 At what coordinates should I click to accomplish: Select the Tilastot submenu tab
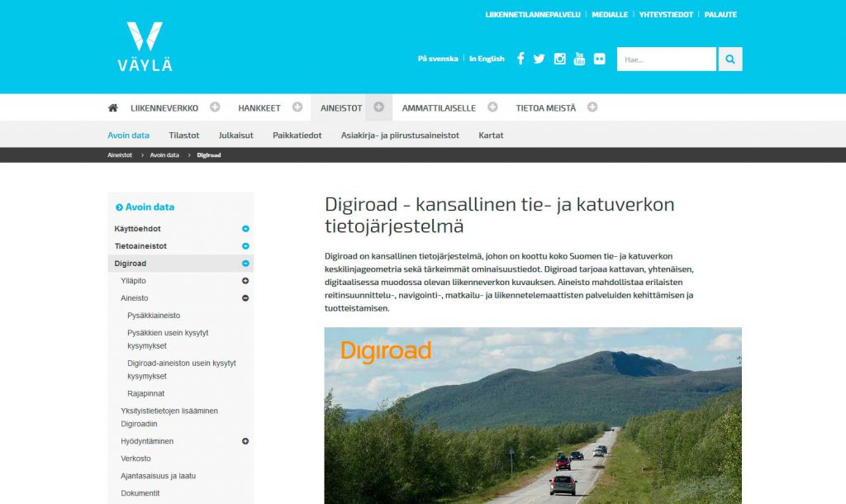click(184, 136)
